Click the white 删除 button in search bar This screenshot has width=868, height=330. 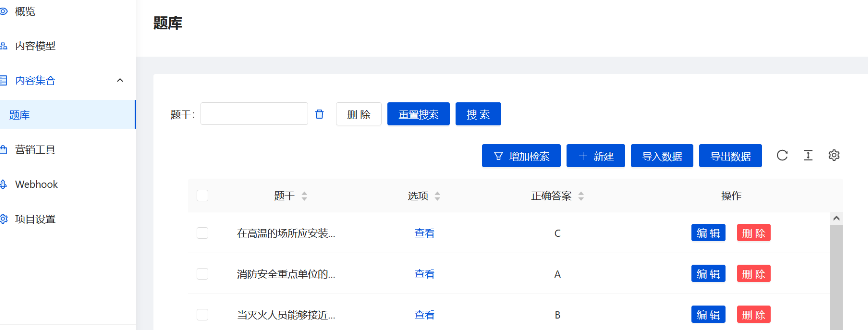click(x=359, y=114)
